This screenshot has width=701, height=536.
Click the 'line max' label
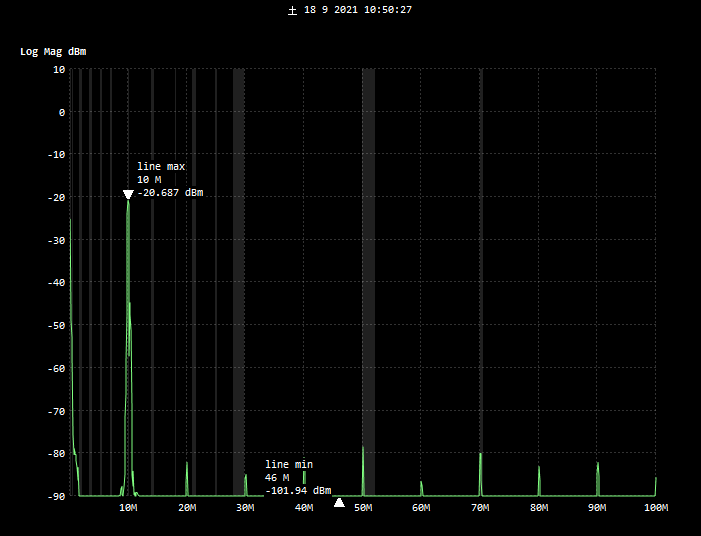point(161,166)
